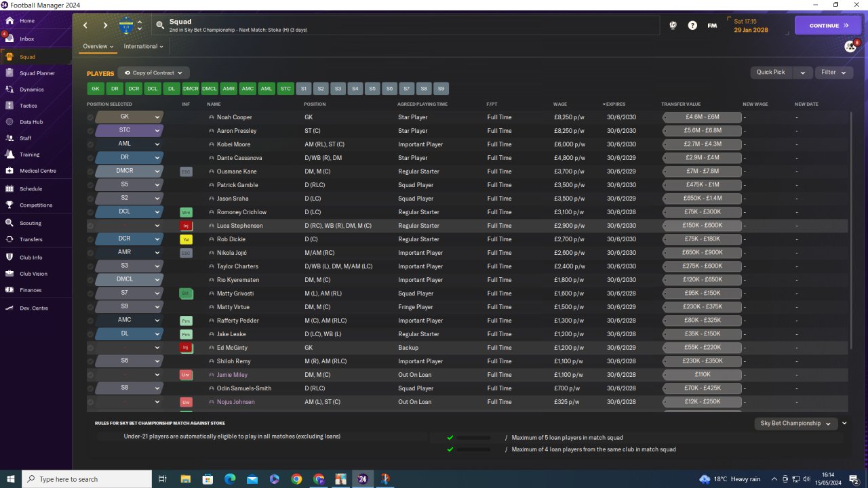Open the International tab menu
The width and height of the screenshot is (868, 488).
[143, 47]
